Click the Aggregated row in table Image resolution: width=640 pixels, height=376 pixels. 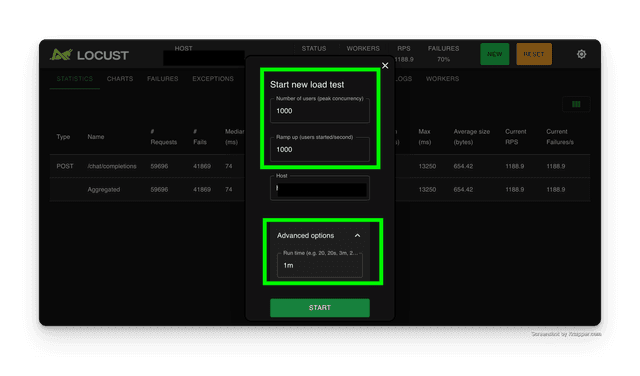(x=320, y=189)
